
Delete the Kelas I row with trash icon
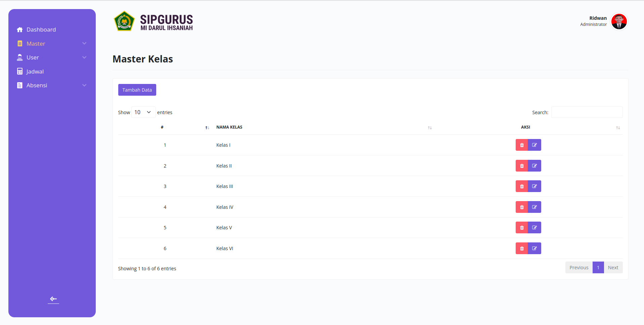[522, 145]
